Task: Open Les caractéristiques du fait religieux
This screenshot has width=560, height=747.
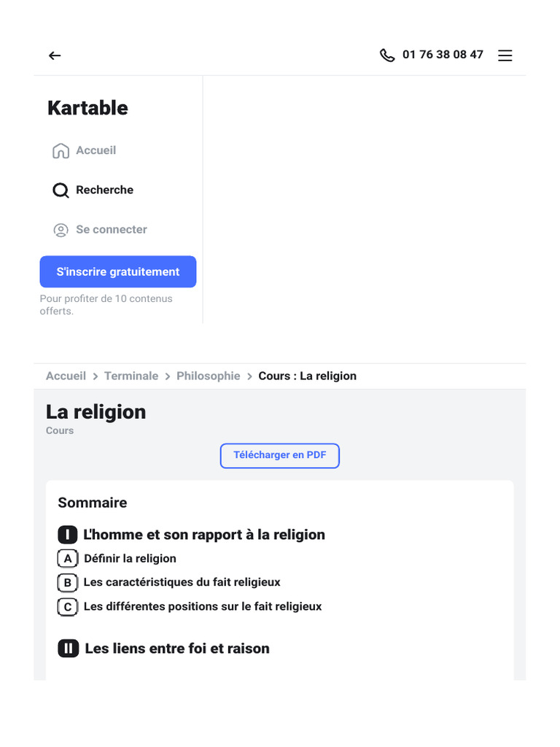Action: tap(182, 582)
